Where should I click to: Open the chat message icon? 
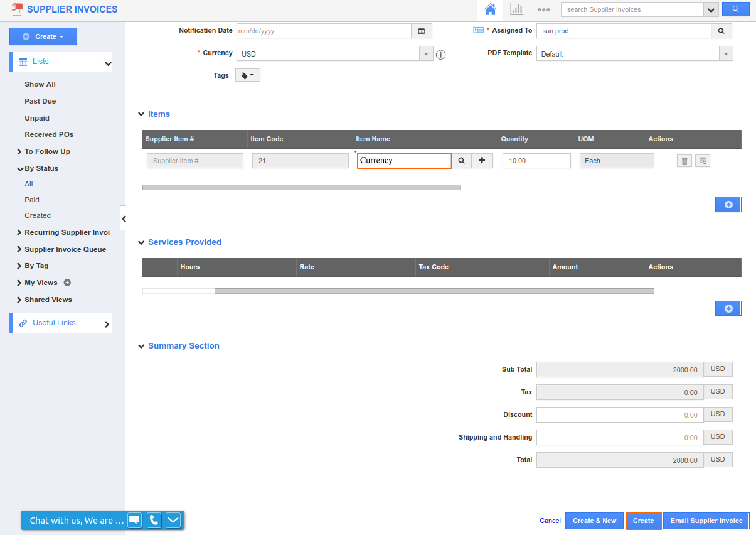click(134, 520)
